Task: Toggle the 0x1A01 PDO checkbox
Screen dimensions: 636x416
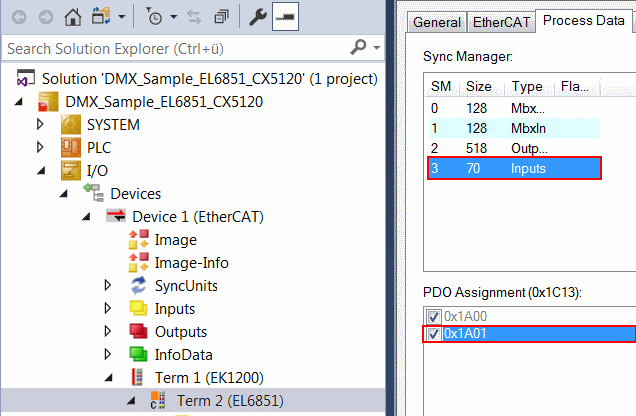Action: click(x=434, y=334)
